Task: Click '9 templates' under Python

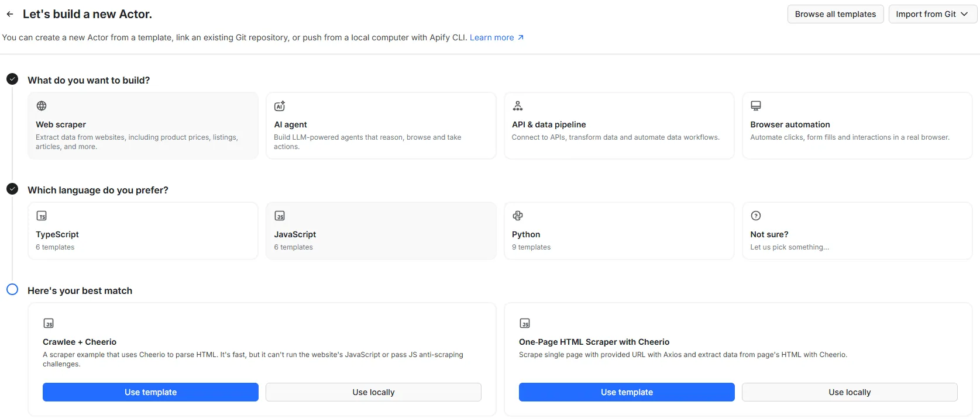Action: 531,247
